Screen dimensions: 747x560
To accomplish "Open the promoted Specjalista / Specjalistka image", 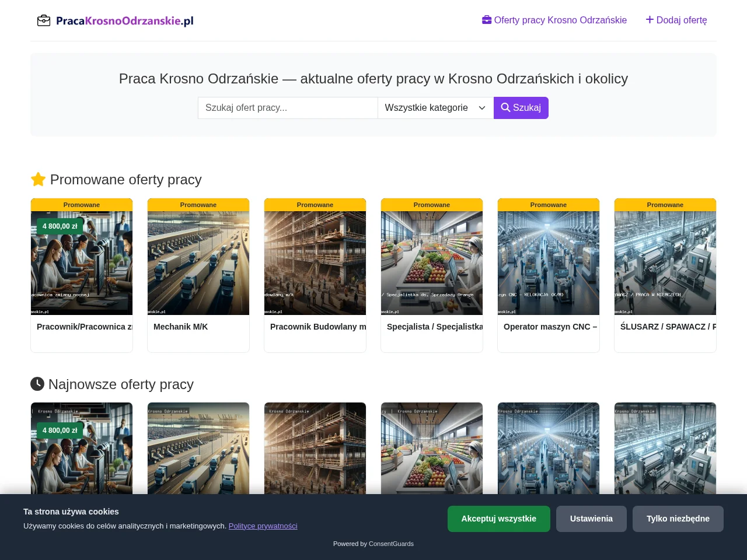I will [432, 263].
